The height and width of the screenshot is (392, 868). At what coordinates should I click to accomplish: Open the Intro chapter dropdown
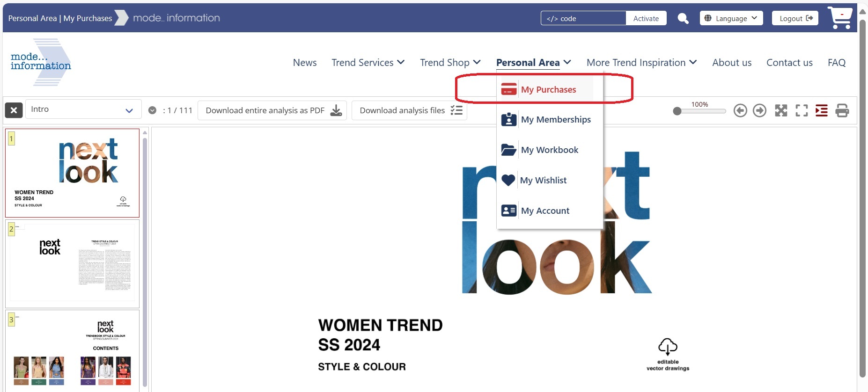click(83, 109)
